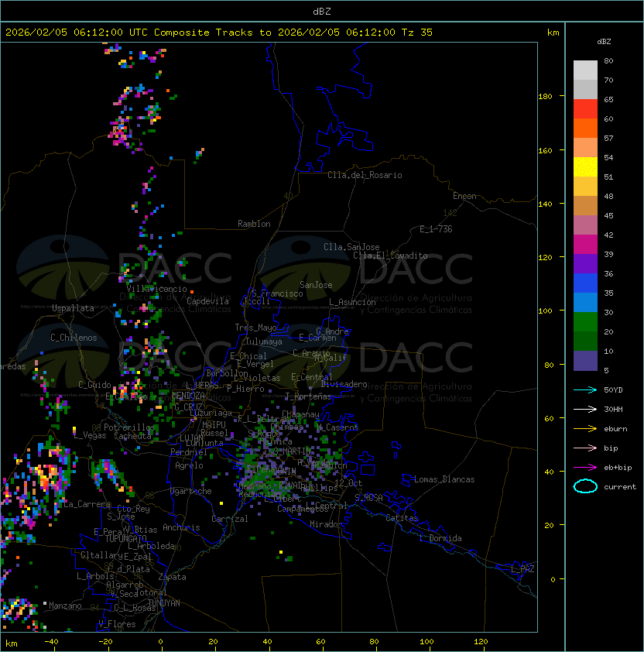Click the 12_Oct label on map

click(x=348, y=482)
